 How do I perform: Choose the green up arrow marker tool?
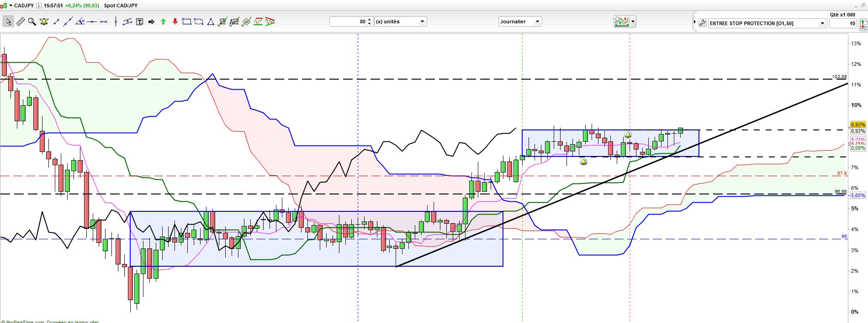click(163, 22)
